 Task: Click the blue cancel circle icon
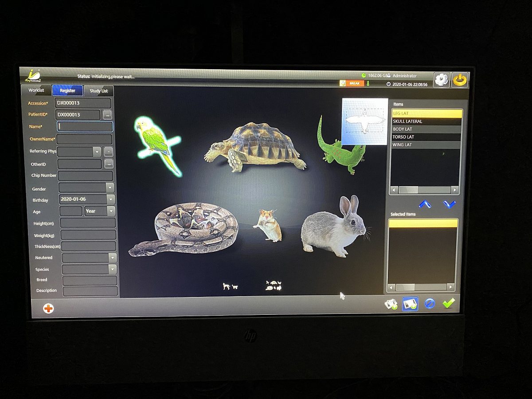(x=429, y=304)
